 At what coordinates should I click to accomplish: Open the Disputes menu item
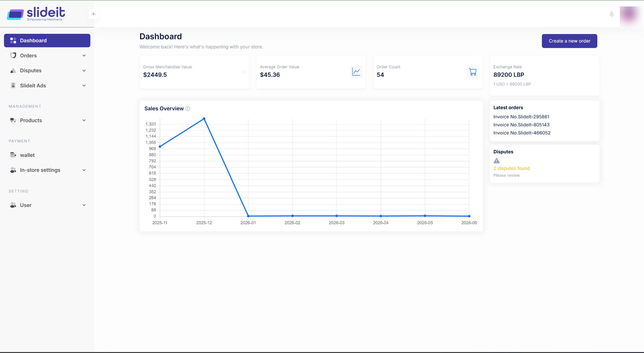point(47,71)
